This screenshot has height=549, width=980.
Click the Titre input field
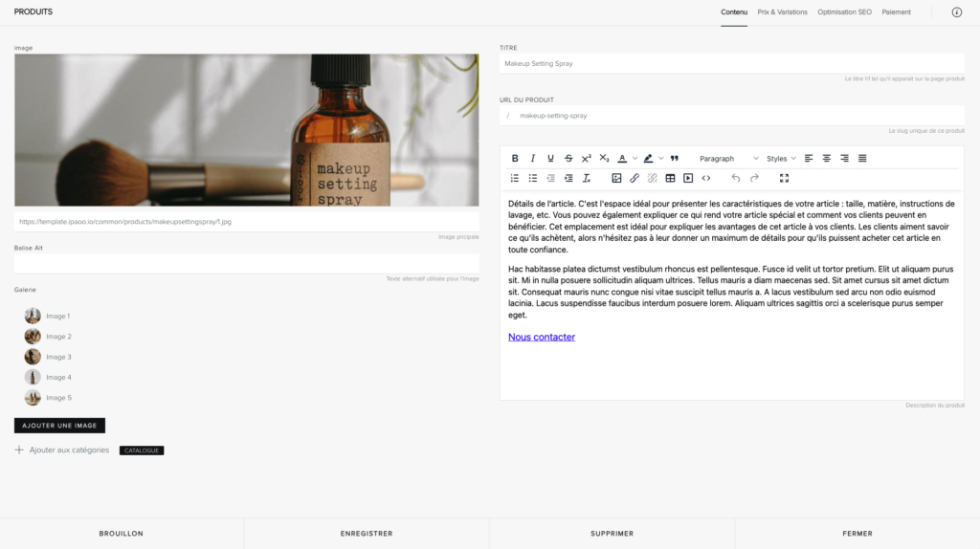click(x=732, y=64)
